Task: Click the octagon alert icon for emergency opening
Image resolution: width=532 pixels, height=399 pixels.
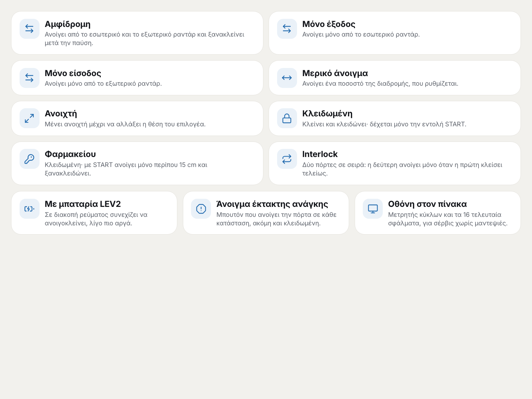Action: tap(201, 209)
